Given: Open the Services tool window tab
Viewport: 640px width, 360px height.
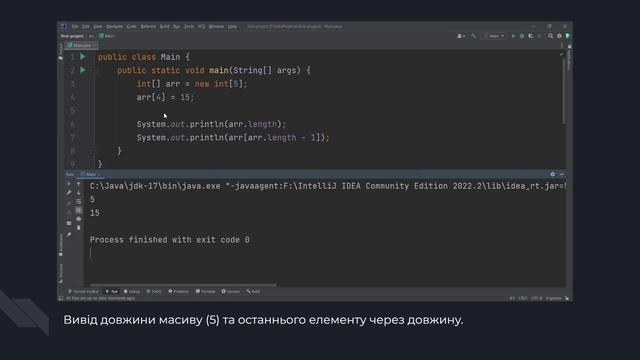Looking at the screenshot, I should click(x=231, y=291).
